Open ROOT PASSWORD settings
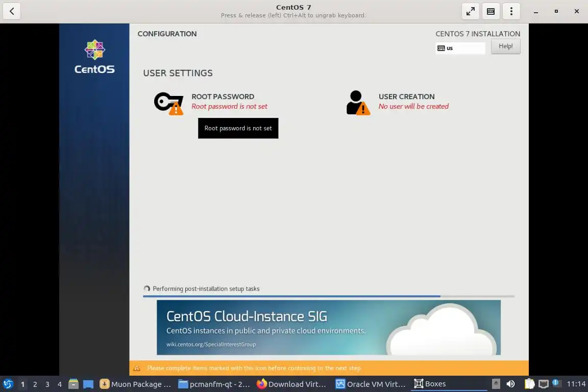The height and width of the screenshot is (392, 588). pyautogui.click(x=223, y=97)
